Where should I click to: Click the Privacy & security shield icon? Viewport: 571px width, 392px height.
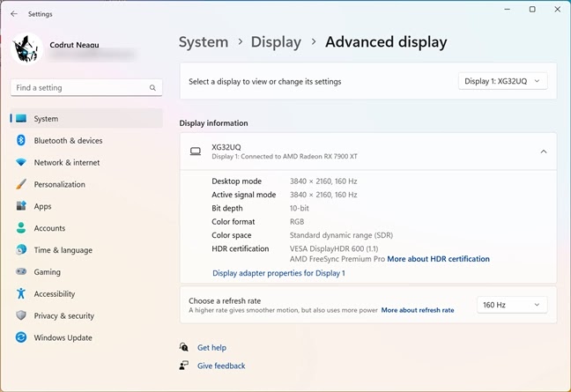pyautogui.click(x=21, y=315)
